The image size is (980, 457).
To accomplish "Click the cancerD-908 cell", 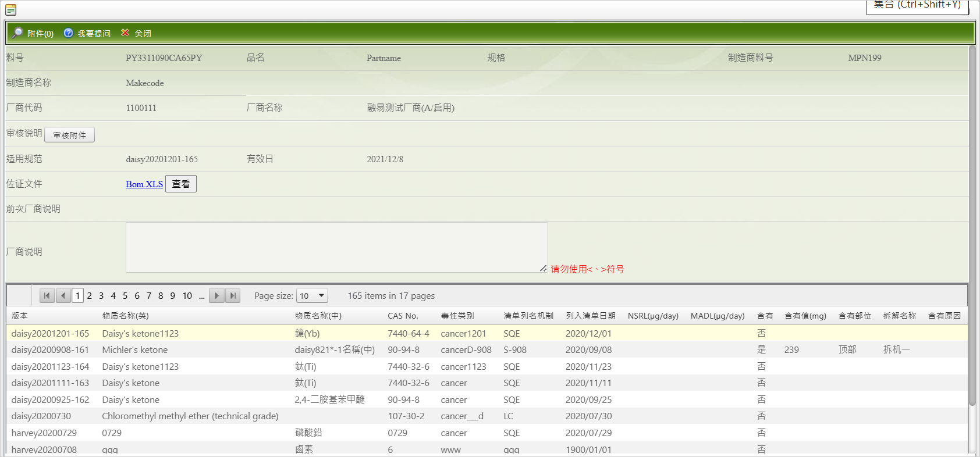I will click(466, 349).
